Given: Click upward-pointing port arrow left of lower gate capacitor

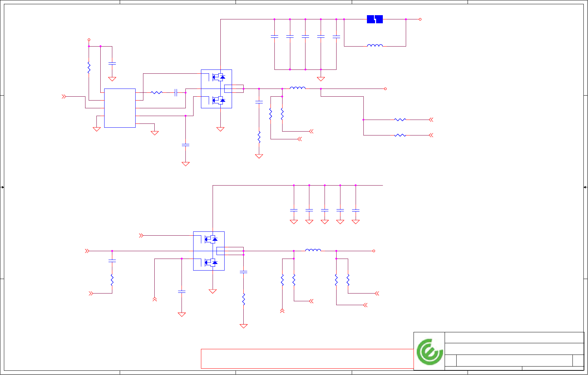Looking at the screenshot, I should click(x=154, y=299).
